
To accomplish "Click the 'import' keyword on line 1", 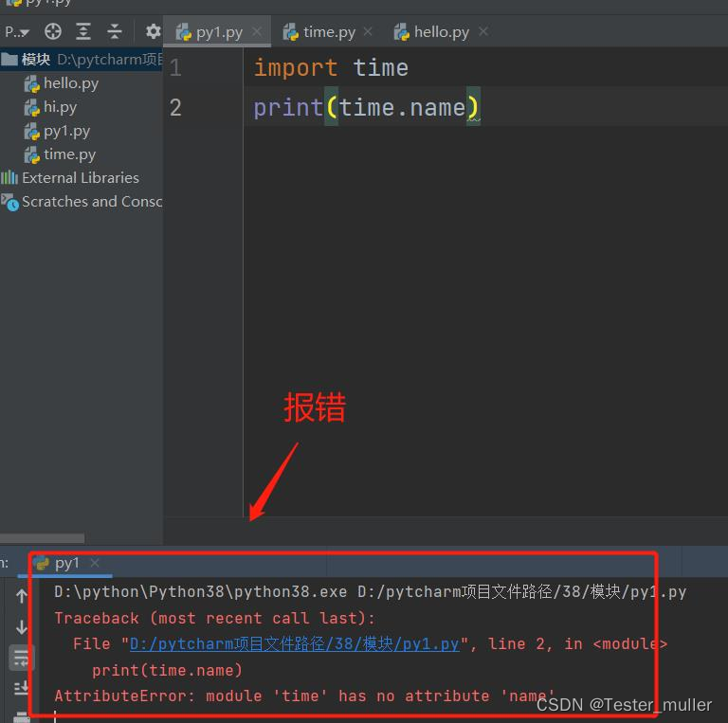I will point(296,68).
